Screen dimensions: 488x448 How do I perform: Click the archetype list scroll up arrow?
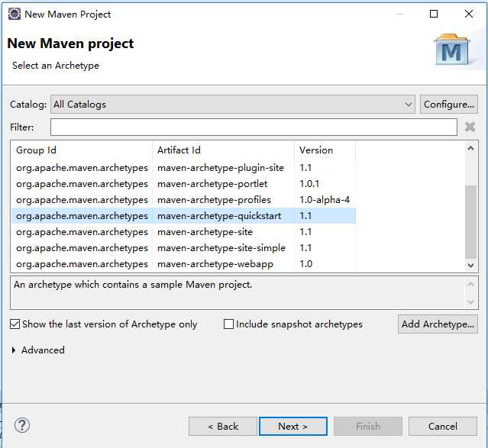(471, 149)
